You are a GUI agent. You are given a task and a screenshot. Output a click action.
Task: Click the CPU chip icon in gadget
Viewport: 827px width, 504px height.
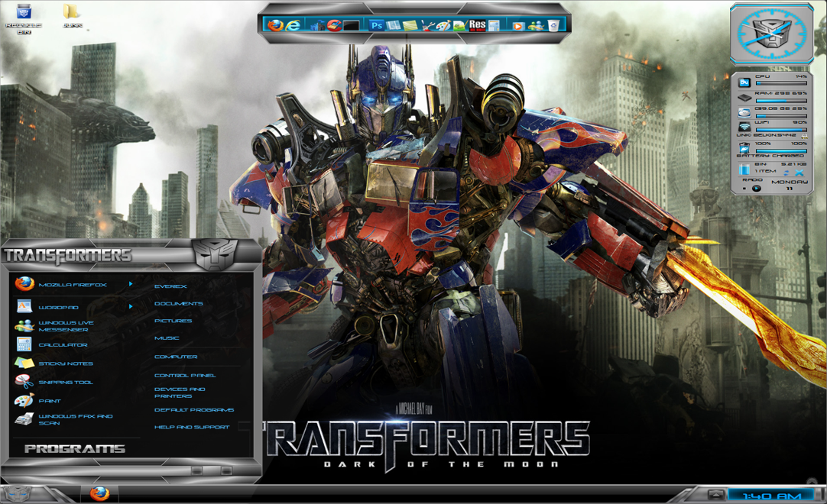point(744,82)
